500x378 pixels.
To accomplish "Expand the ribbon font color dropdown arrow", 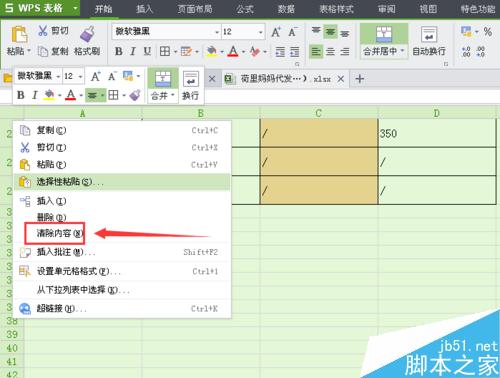I will coord(243,52).
